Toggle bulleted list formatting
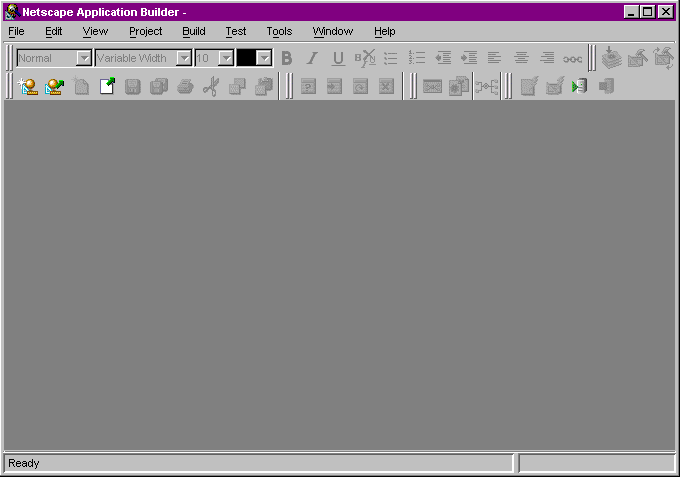The image size is (680, 477). tap(391, 58)
